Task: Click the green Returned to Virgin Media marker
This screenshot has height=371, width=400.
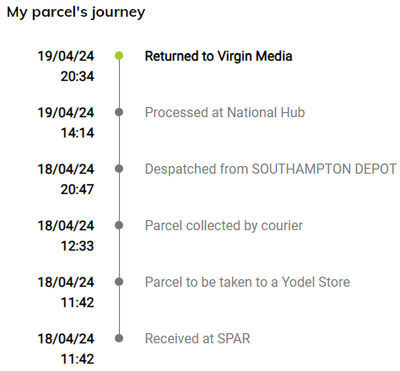Action: coord(119,56)
